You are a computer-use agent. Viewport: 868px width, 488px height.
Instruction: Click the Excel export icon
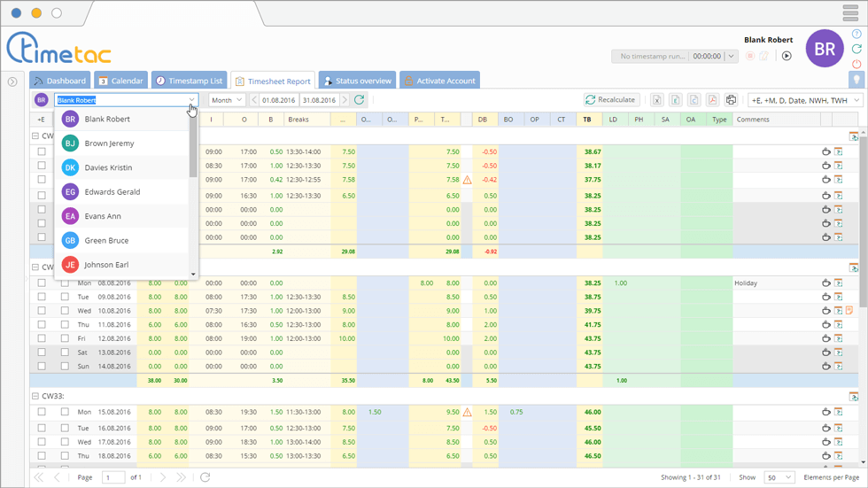click(x=657, y=100)
